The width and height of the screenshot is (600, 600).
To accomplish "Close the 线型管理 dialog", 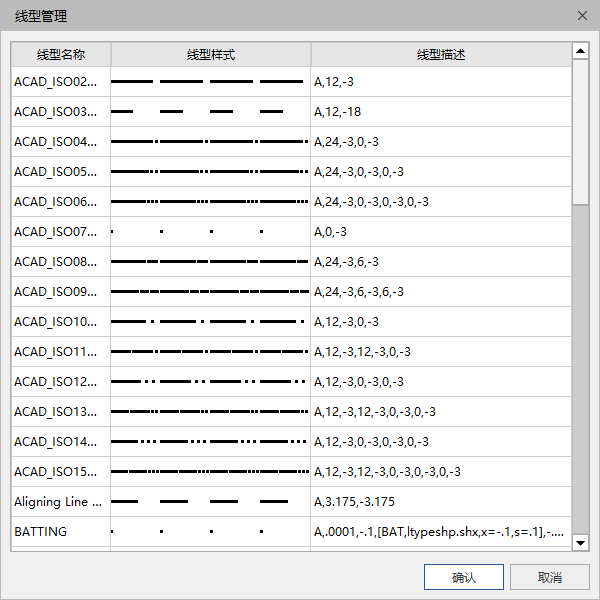I will (x=582, y=16).
